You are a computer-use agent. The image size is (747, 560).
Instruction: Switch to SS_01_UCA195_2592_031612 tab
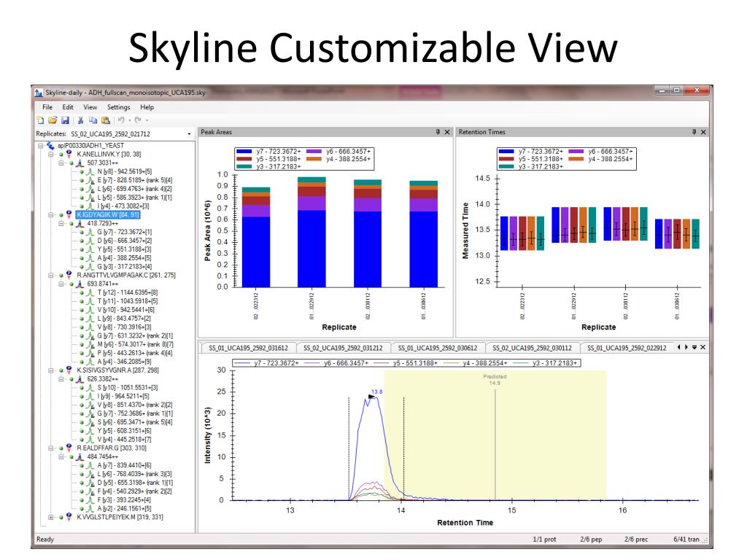(x=248, y=348)
